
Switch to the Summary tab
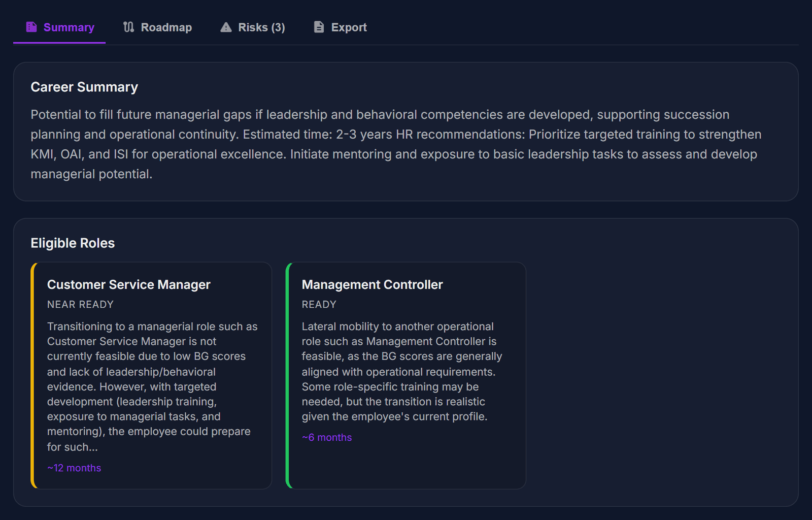59,27
